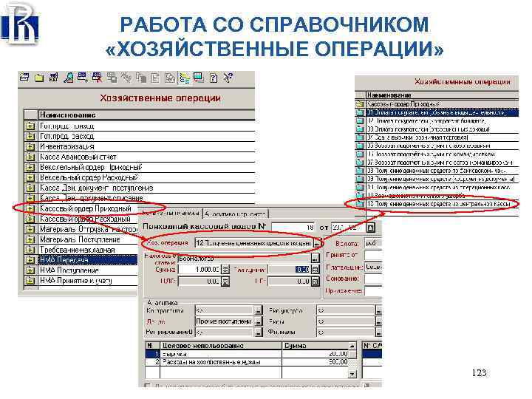Viewport: 532px width, 399px height.
Task: Open the calendar button beside the order date
Action: pos(371,228)
